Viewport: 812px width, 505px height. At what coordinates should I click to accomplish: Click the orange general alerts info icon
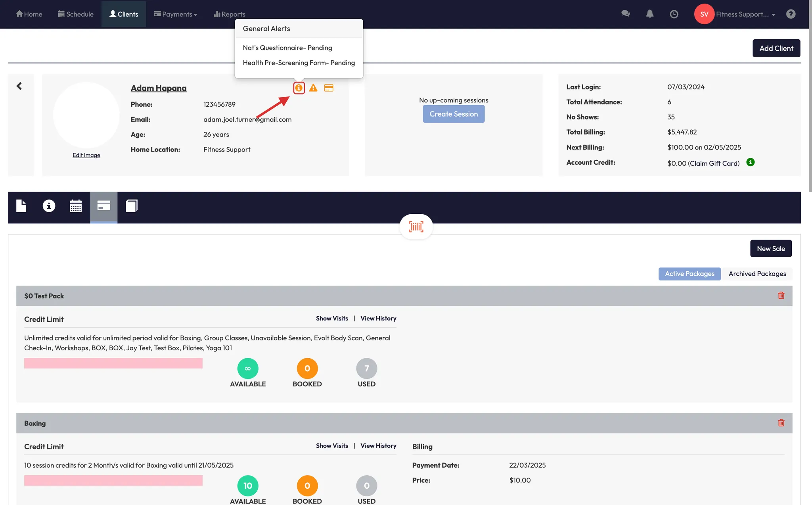pyautogui.click(x=299, y=88)
